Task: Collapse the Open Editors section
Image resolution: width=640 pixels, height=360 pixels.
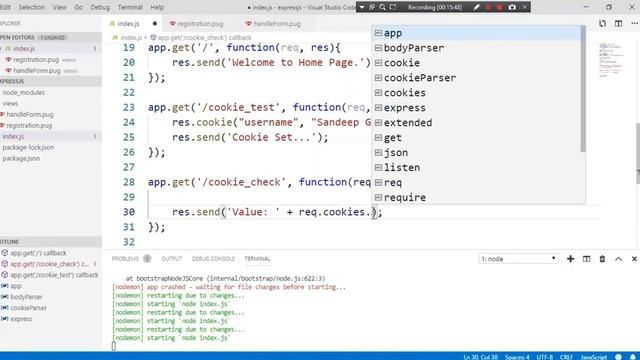Action: tap(51, 37)
